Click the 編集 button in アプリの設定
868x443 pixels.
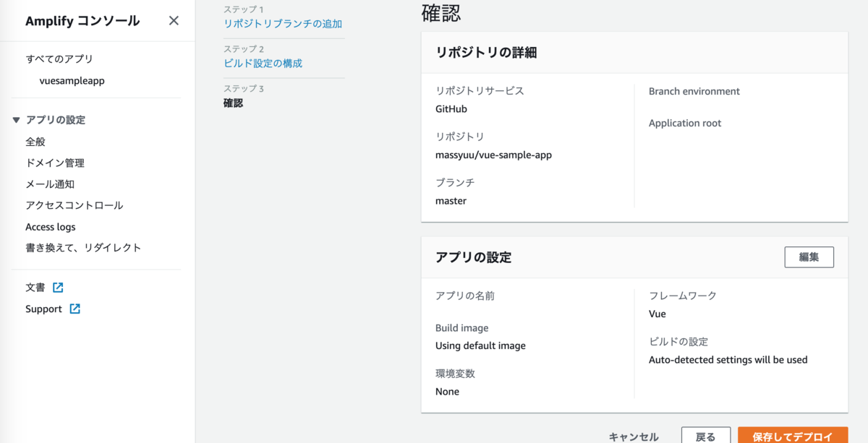[x=809, y=257]
